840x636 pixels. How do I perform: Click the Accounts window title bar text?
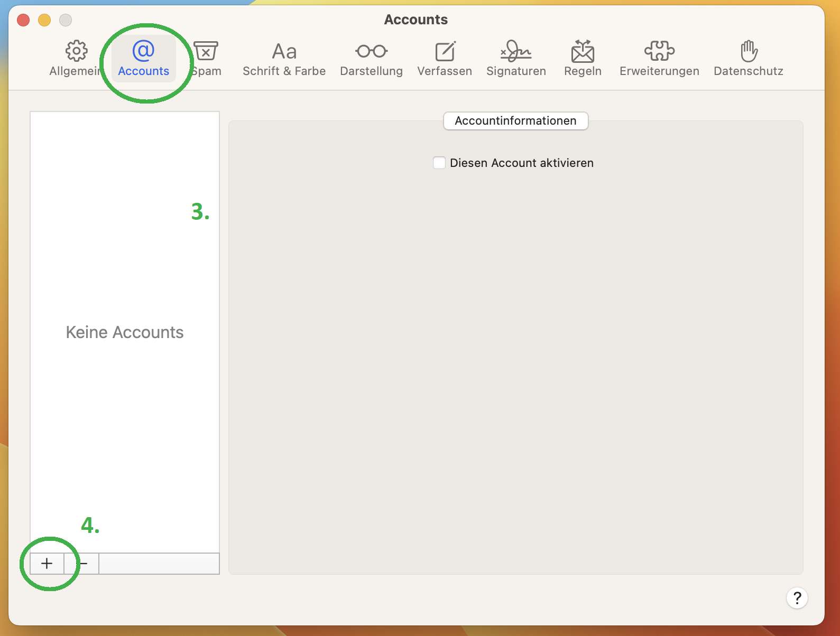click(x=416, y=20)
